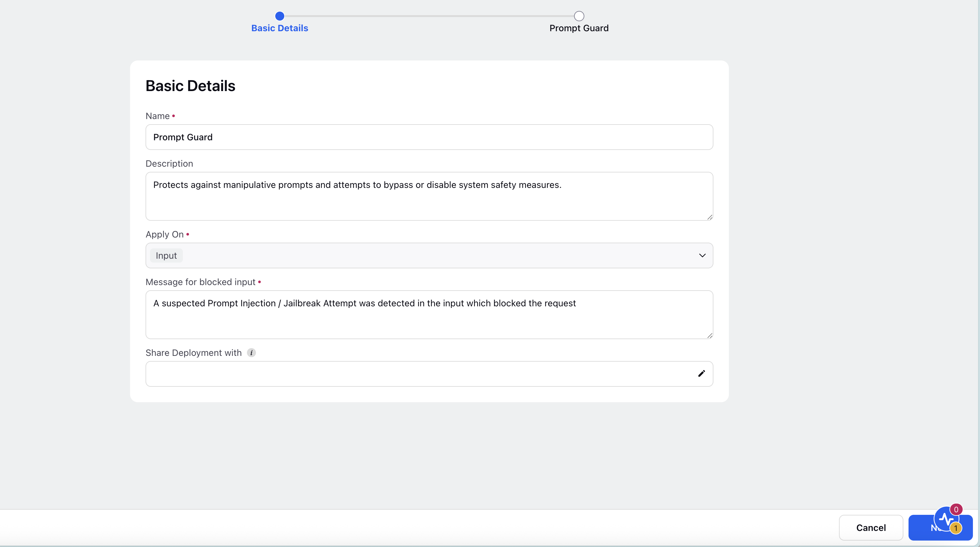Open the Basic Details step label
This screenshot has width=980, height=547.
(280, 28)
